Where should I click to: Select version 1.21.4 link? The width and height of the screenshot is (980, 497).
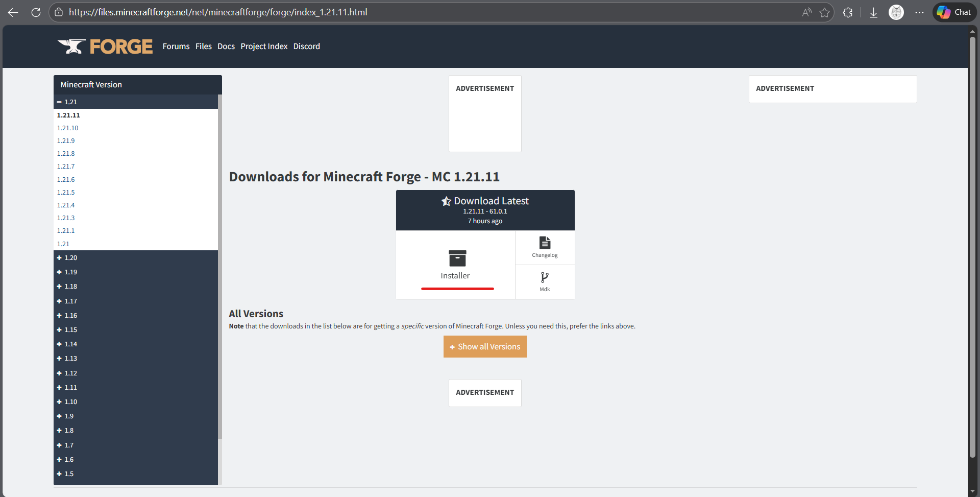66,205
